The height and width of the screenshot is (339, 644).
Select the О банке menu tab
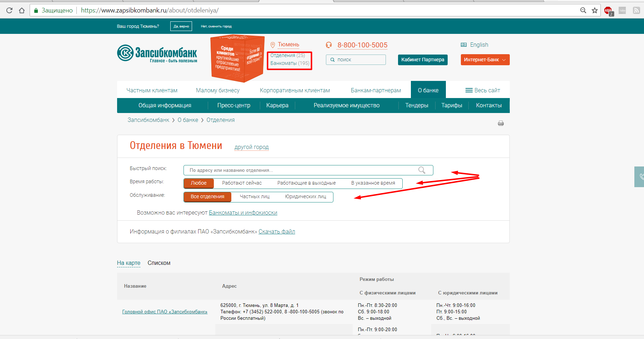pos(428,90)
